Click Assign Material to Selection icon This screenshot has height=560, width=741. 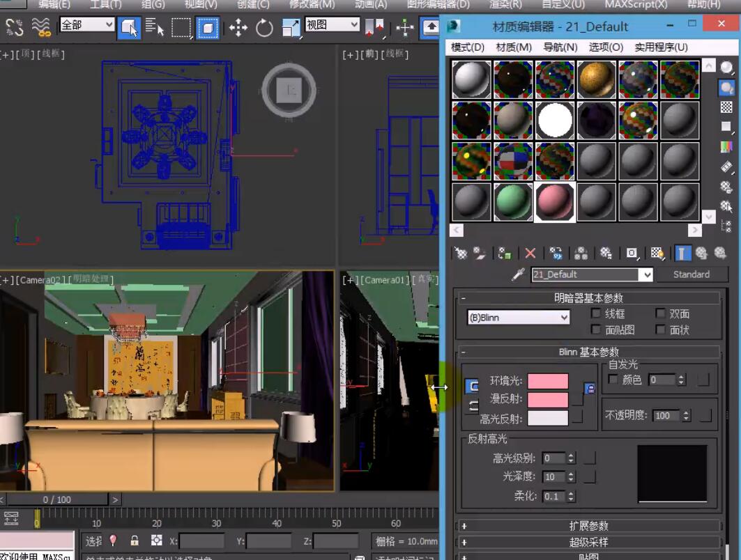[x=505, y=254]
